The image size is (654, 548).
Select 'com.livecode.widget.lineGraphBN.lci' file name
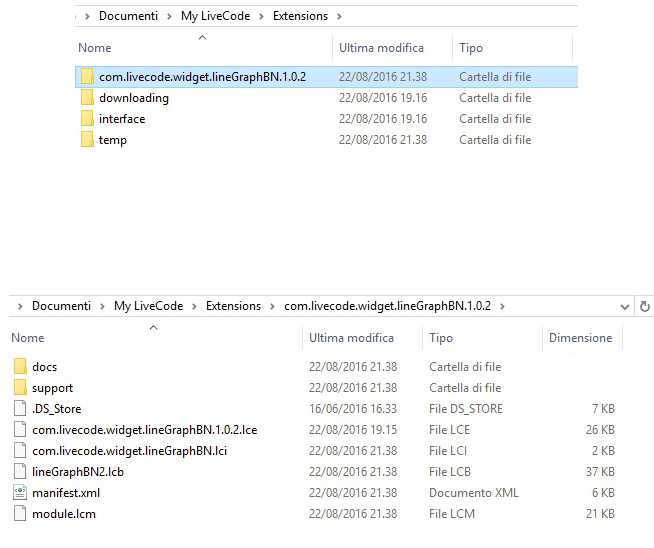[129, 450]
